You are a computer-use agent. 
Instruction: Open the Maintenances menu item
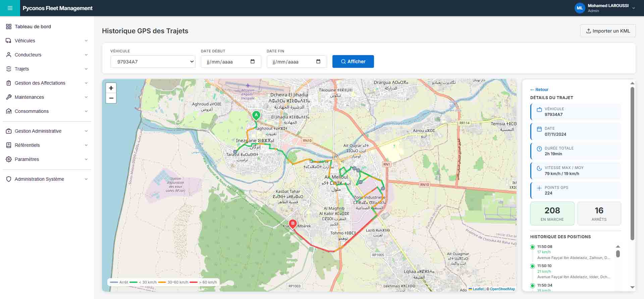pyautogui.click(x=47, y=97)
